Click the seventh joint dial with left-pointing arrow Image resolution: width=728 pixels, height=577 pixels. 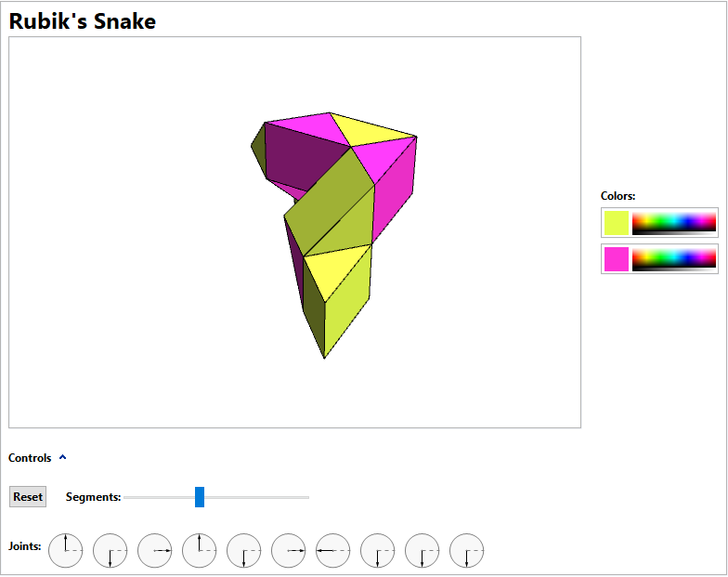click(333, 551)
